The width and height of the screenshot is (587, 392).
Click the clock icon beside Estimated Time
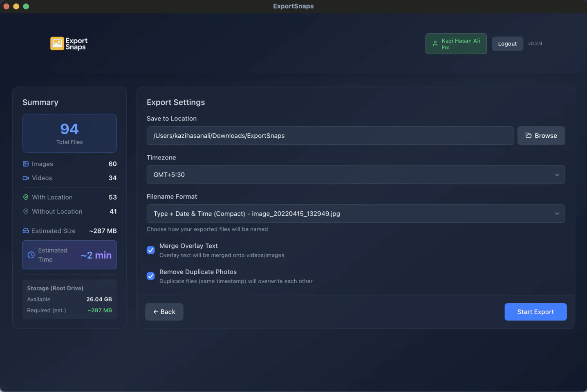pyautogui.click(x=31, y=255)
